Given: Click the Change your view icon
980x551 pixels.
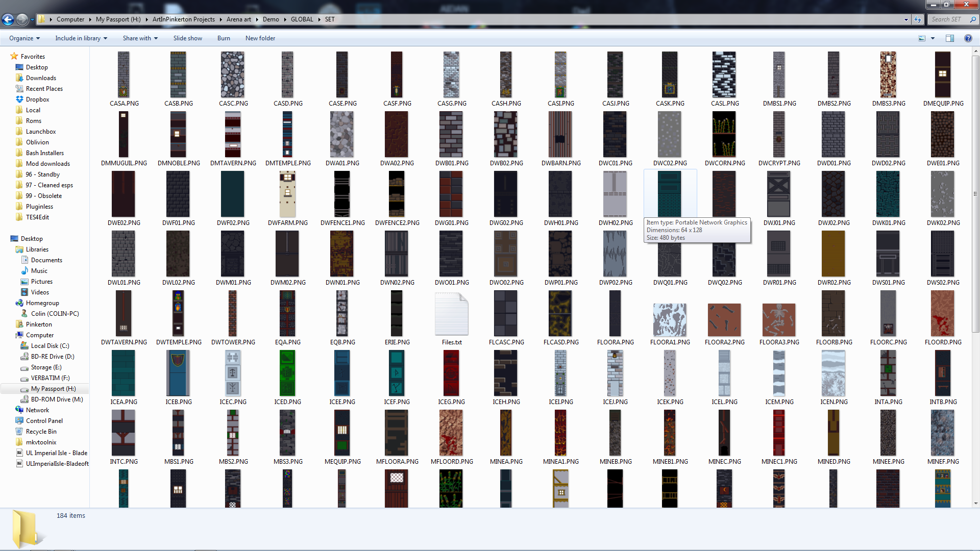Looking at the screenshot, I should pyautogui.click(x=922, y=38).
